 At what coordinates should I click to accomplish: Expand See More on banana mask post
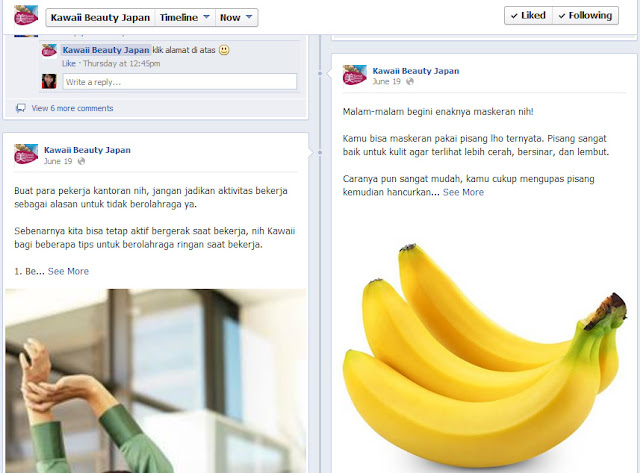pyautogui.click(x=463, y=192)
